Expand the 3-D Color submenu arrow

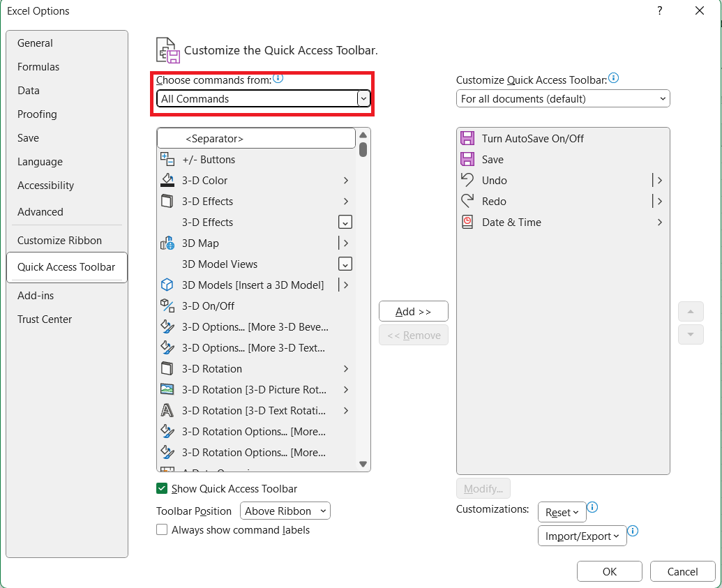pos(346,180)
